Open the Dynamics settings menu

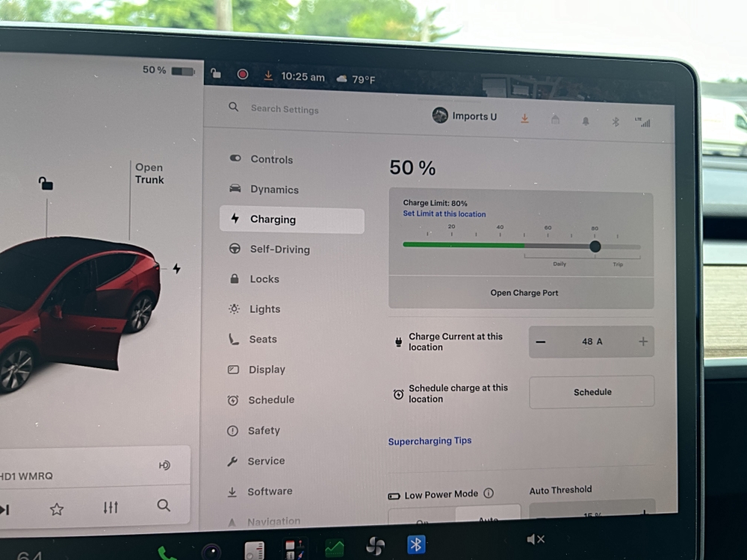(264, 189)
